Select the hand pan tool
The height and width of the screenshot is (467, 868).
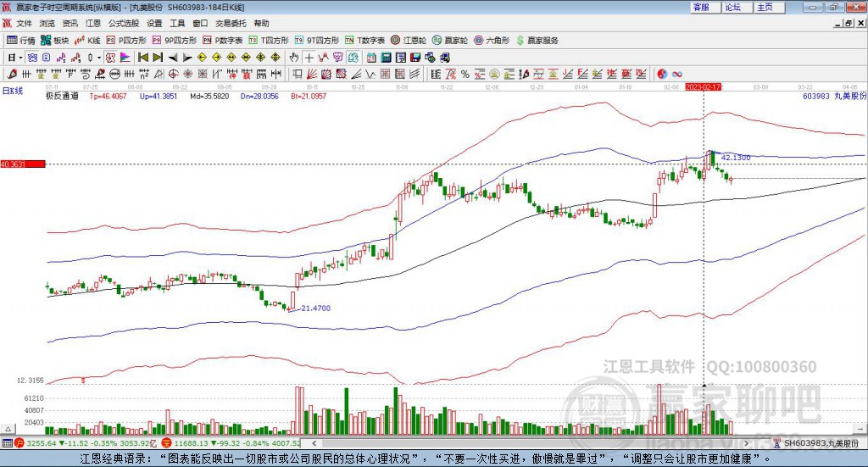point(294,58)
